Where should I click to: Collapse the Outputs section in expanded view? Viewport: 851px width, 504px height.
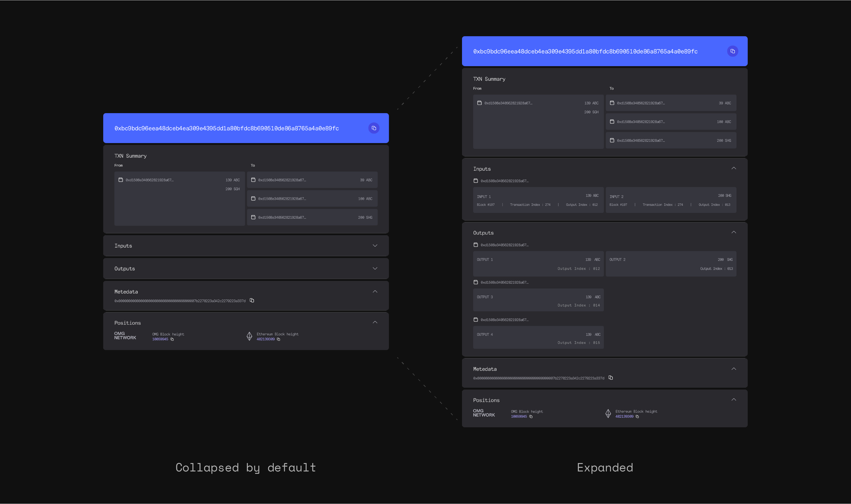coord(734,232)
